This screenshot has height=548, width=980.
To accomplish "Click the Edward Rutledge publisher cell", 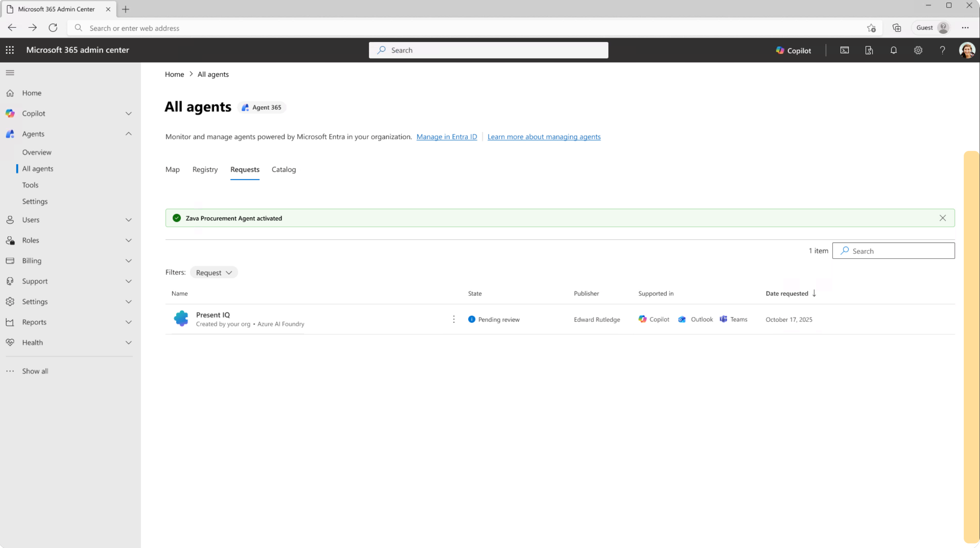I will click(597, 319).
